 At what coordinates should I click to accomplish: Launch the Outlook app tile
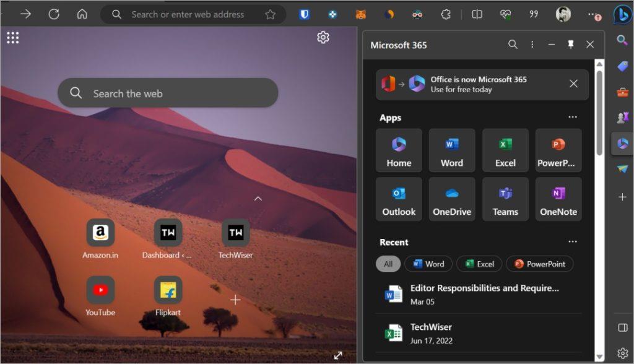[399, 199]
